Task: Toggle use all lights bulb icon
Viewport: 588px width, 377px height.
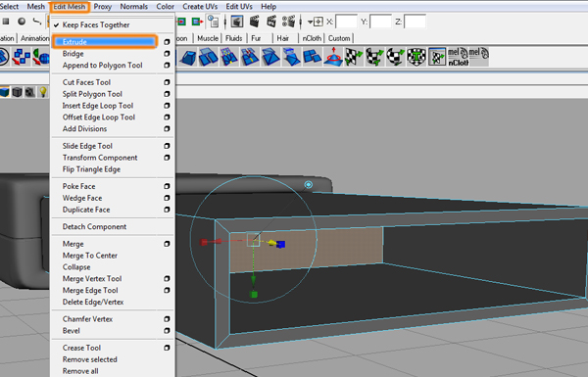Action: [x=43, y=92]
